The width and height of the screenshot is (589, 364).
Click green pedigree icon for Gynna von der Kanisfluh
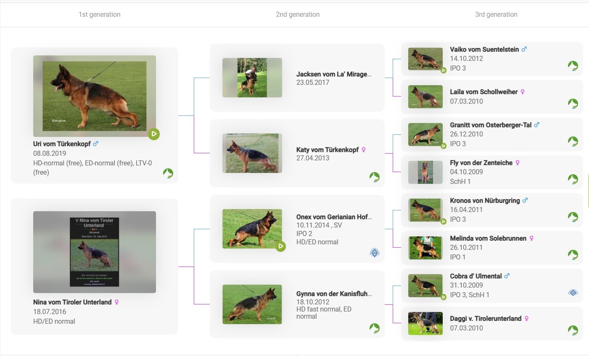click(x=374, y=328)
